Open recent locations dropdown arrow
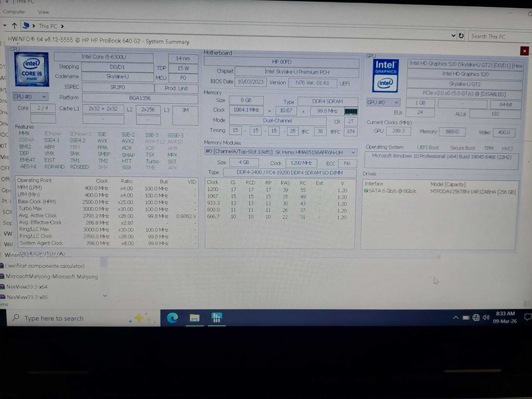532x399 pixels. pyautogui.click(x=5, y=26)
